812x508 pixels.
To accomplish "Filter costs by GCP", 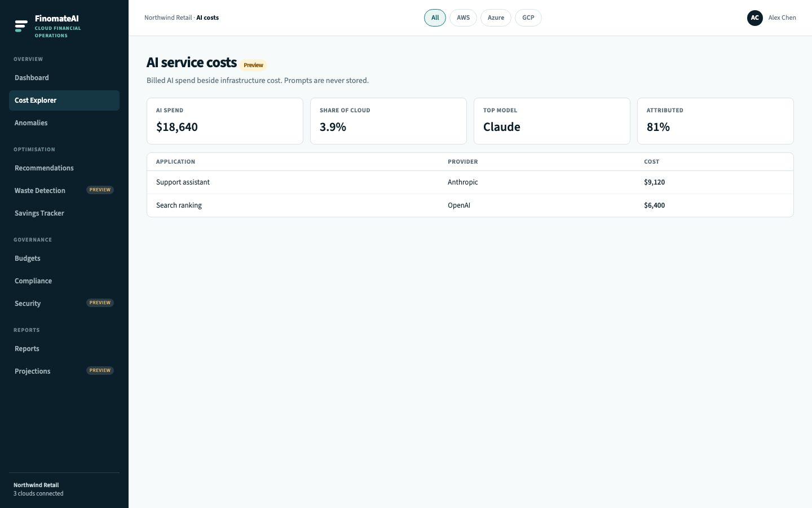I will [528, 18].
